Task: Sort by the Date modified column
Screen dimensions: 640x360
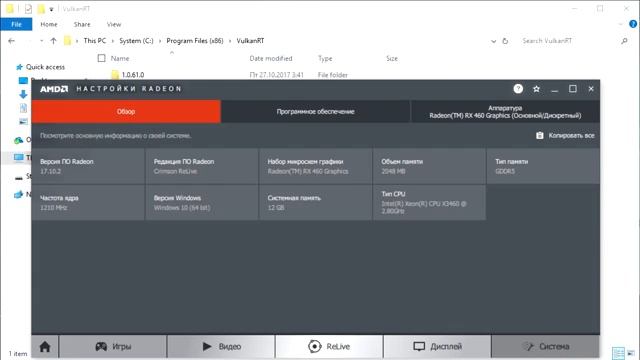Action: (x=271, y=58)
